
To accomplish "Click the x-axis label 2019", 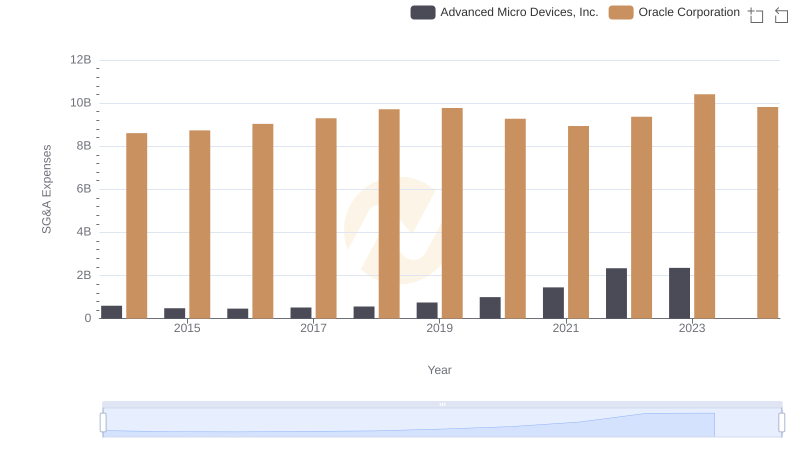I will pyautogui.click(x=439, y=328).
